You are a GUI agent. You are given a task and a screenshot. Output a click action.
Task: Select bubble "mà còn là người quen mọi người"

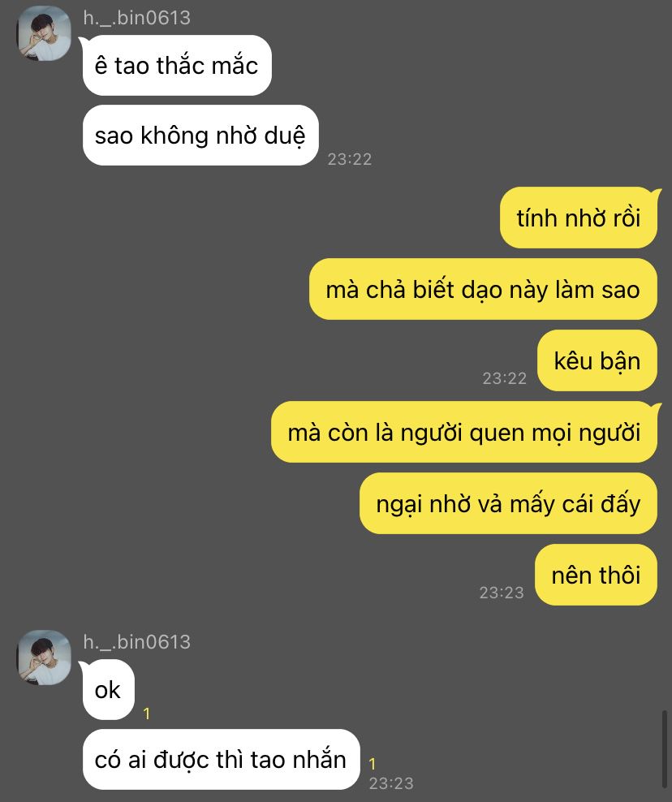464,432
